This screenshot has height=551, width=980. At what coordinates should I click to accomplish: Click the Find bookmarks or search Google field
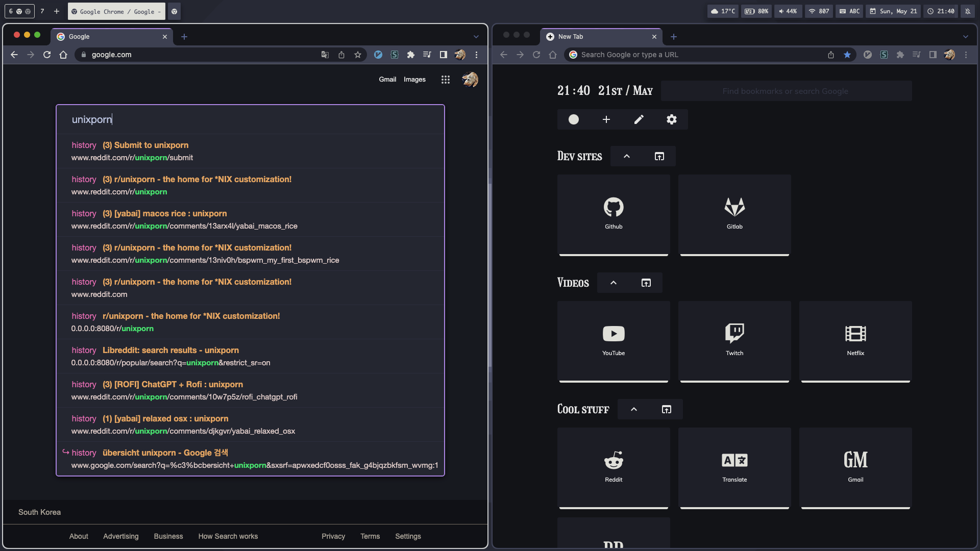(x=785, y=91)
